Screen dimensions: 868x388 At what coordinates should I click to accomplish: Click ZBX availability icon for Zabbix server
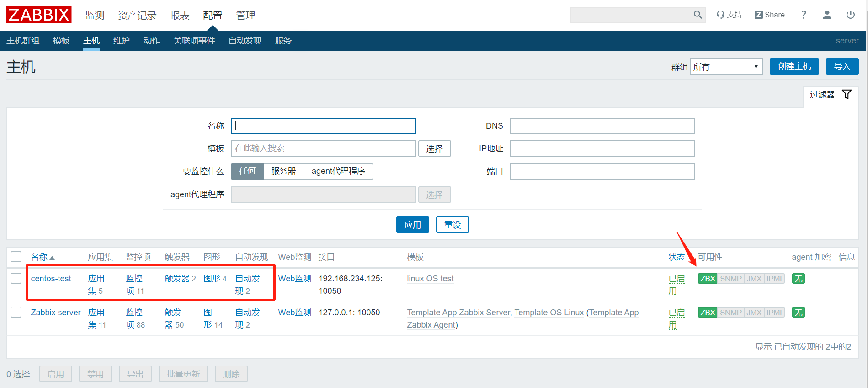click(708, 313)
